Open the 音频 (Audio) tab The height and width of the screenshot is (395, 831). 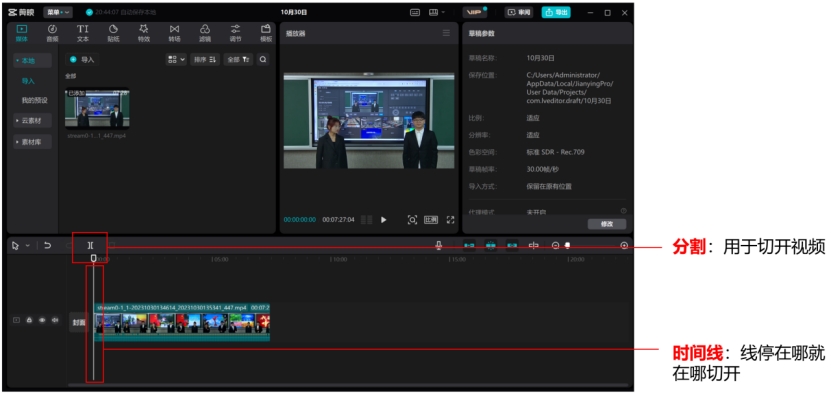(52, 33)
